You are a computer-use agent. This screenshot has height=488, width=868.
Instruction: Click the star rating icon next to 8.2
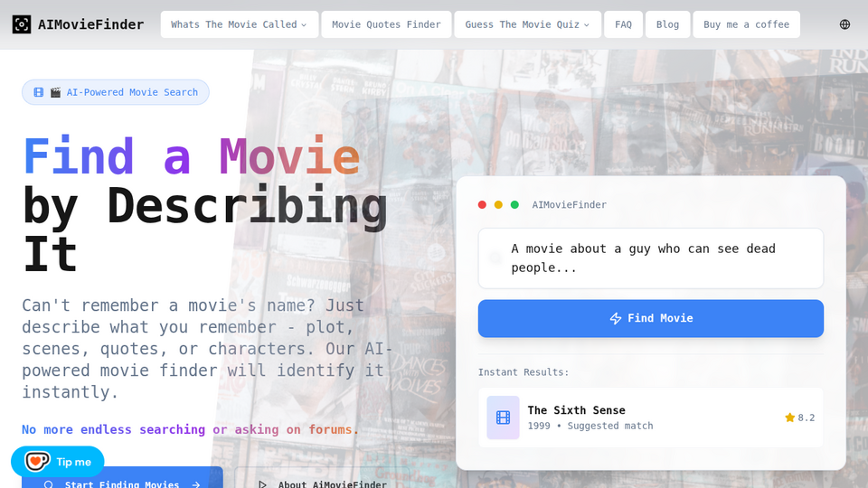click(790, 418)
